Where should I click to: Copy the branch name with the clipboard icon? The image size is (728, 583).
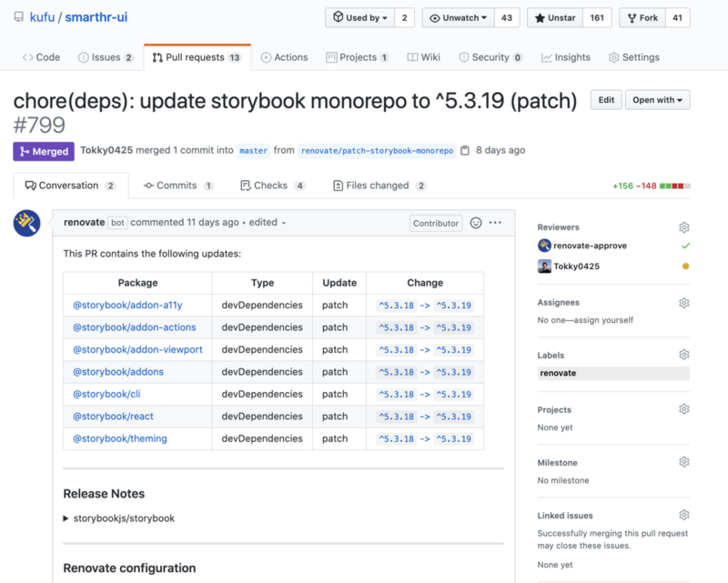click(465, 150)
